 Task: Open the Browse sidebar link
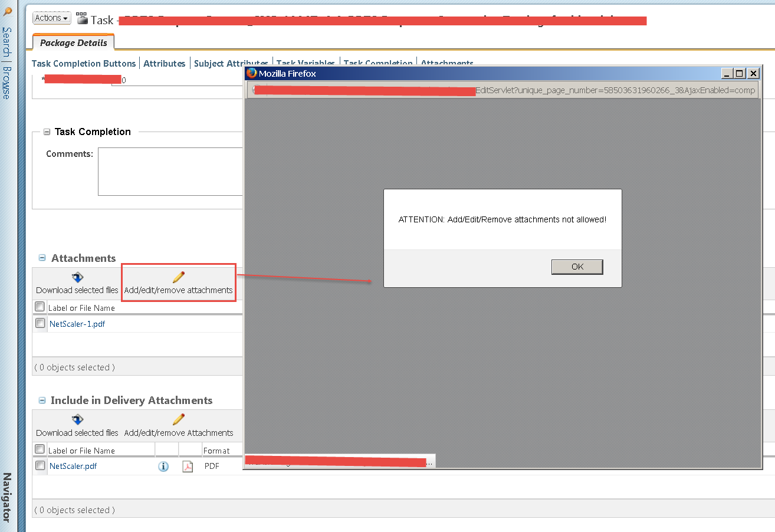point(7,83)
